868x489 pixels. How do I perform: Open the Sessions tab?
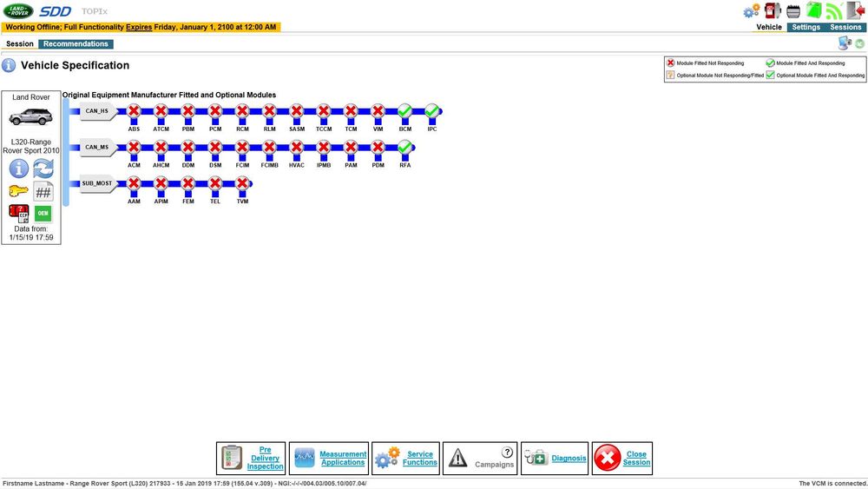[845, 27]
